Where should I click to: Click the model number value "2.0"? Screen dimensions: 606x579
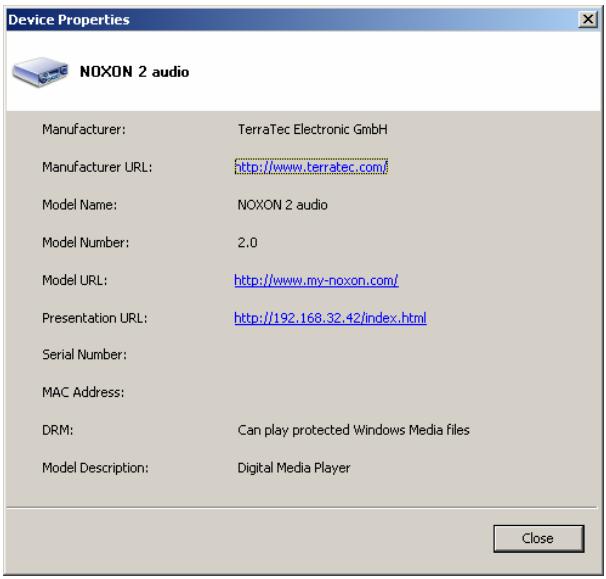click(x=247, y=242)
